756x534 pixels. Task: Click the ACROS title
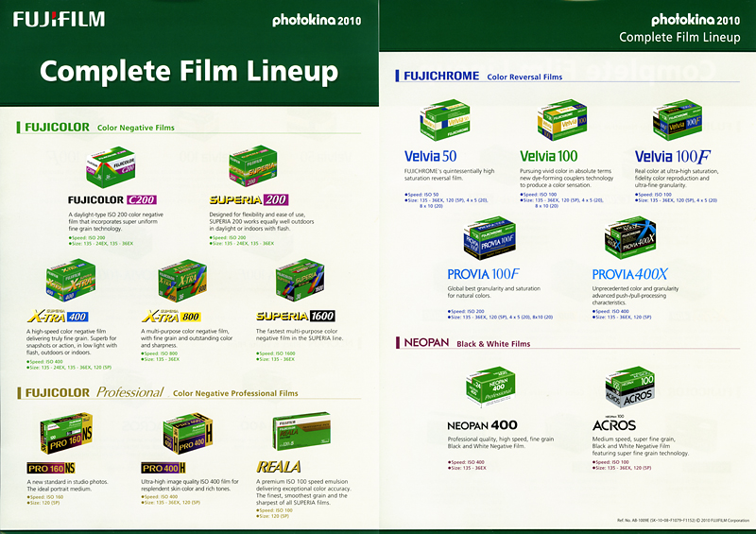click(x=613, y=425)
